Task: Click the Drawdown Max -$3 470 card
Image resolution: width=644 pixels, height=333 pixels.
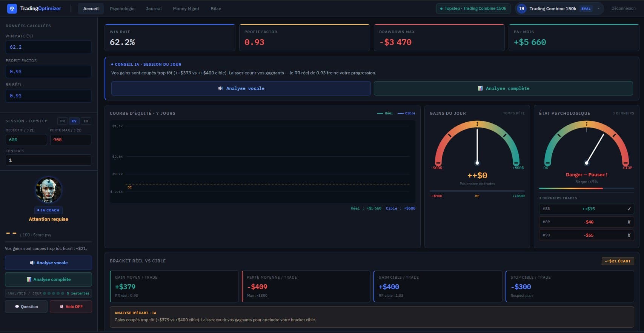Action: pyautogui.click(x=439, y=38)
